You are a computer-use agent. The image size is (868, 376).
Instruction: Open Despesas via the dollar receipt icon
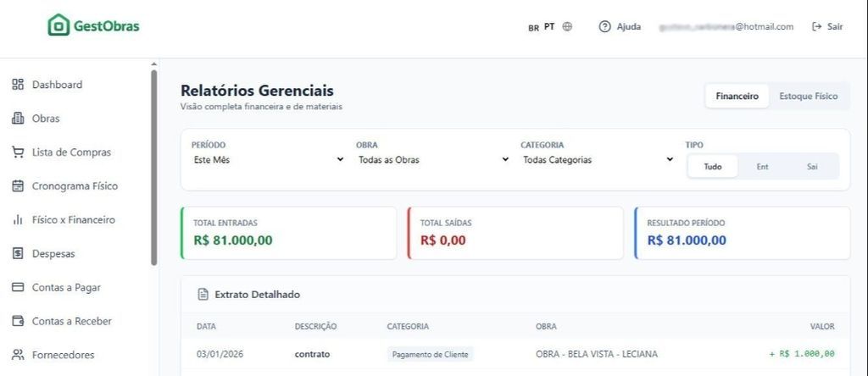point(17,253)
